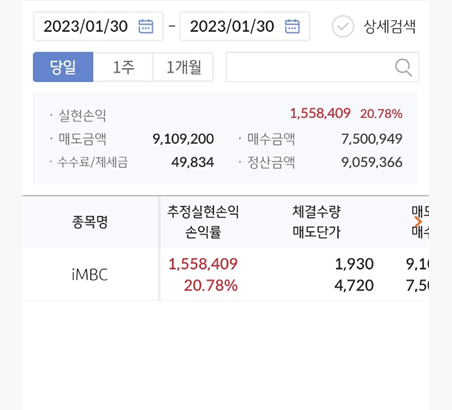Viewport: 452px width, 410px height.
Task: Click the 상세검색 label text
Action: point(389,27)
